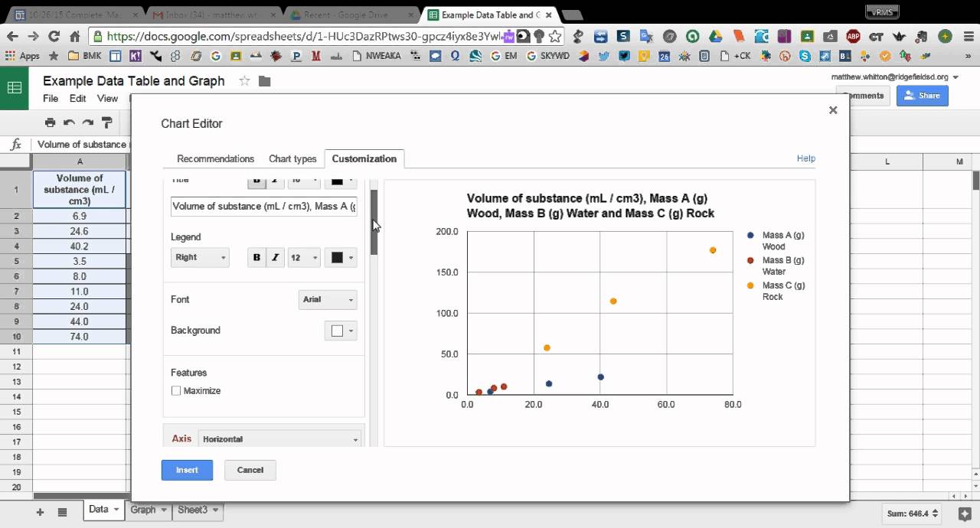
Task: Switch to the Recommendations tab
Action: 215,159
